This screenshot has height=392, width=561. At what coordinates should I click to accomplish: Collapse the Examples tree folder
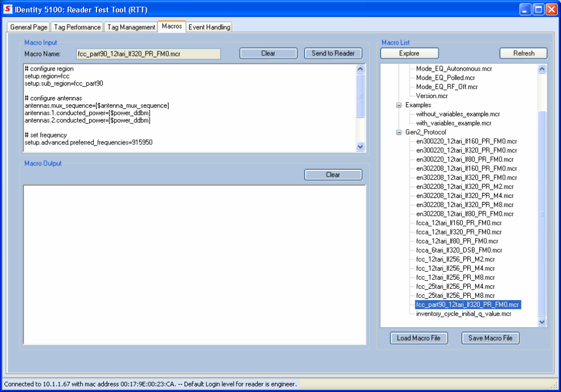[x=399, y=105]
